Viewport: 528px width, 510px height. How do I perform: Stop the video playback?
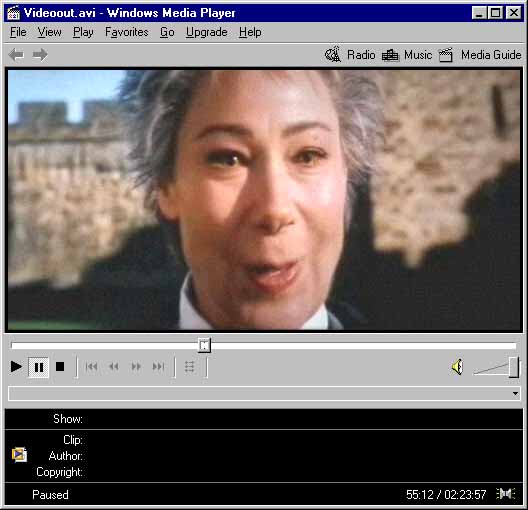pos(60,367)
